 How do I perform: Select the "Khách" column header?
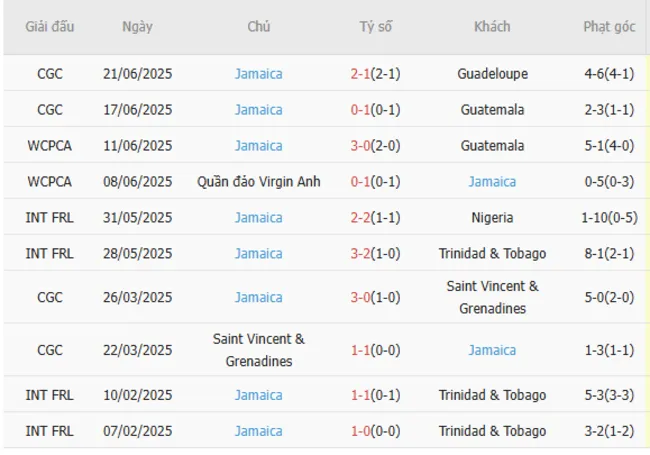[492, 27]
